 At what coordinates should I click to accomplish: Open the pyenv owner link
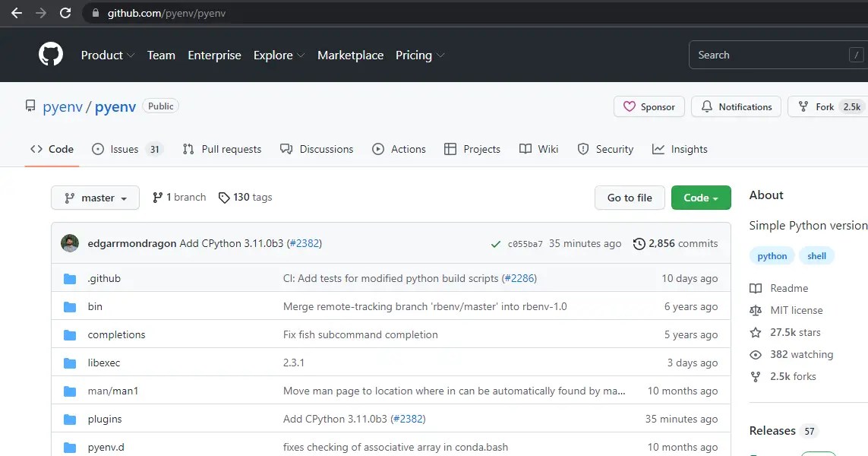pos(62,107)
